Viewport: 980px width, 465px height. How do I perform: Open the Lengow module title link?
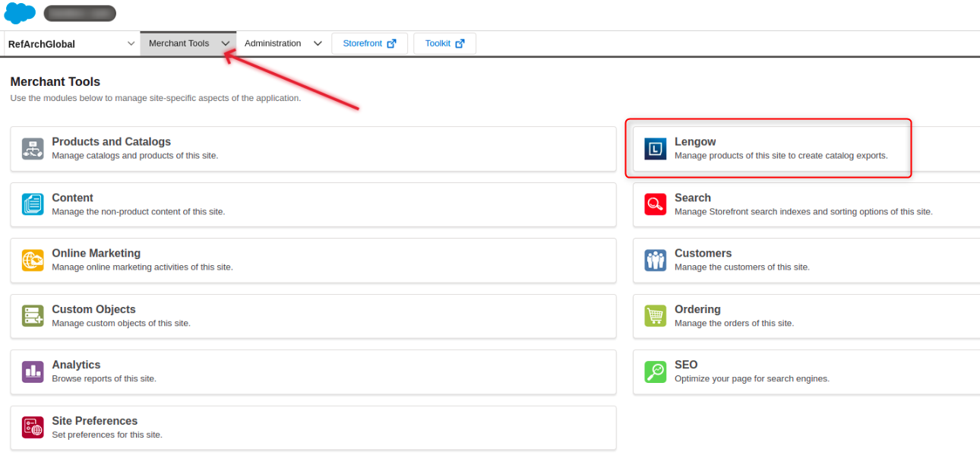[695, 142]
